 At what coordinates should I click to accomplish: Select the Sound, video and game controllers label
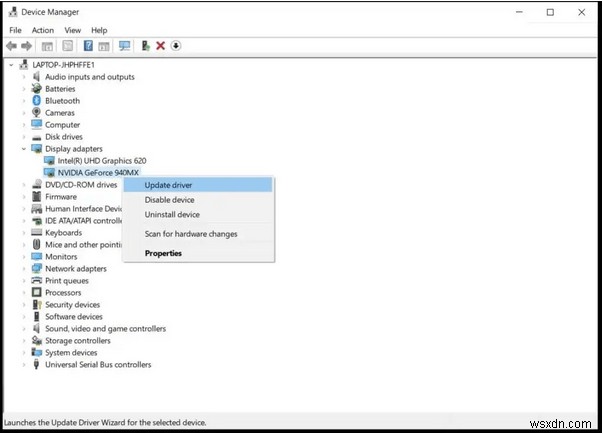pyautogui.click(x=105, y=329)
